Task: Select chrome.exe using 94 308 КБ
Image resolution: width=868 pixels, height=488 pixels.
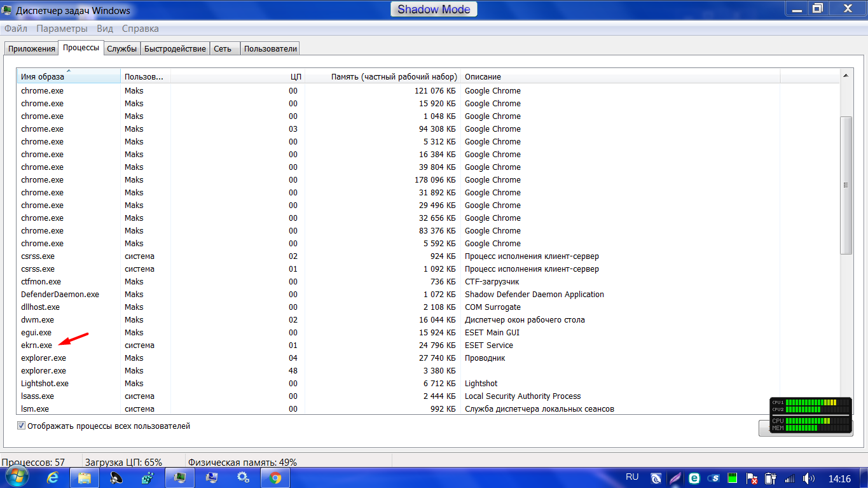Action: (428, 129)
